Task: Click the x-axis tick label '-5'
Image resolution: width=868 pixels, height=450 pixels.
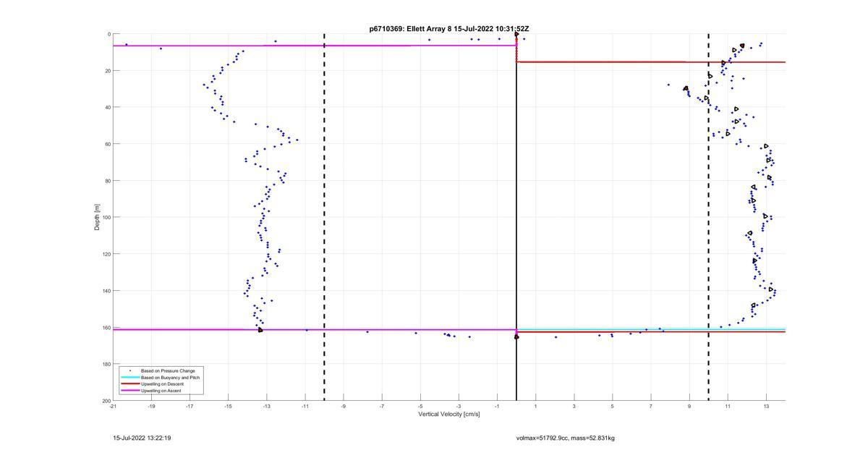Action: pyautogui.click(x=420, y=407)
